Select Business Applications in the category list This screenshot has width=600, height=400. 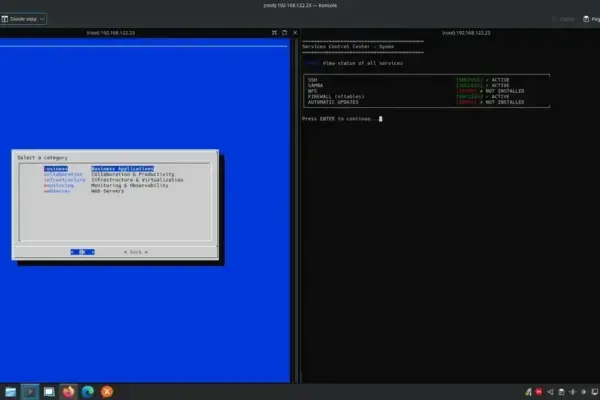pyautogui.click(x=122, y=169)
